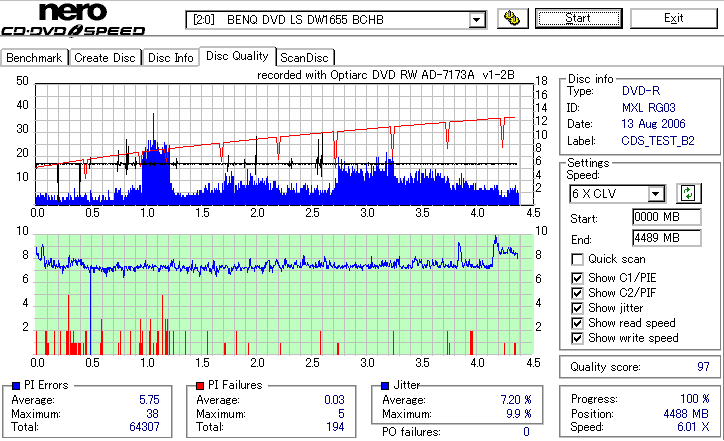This screenshot has width=724, height=441.
Task: Click the Exit button
Action: tap(674, 18)
